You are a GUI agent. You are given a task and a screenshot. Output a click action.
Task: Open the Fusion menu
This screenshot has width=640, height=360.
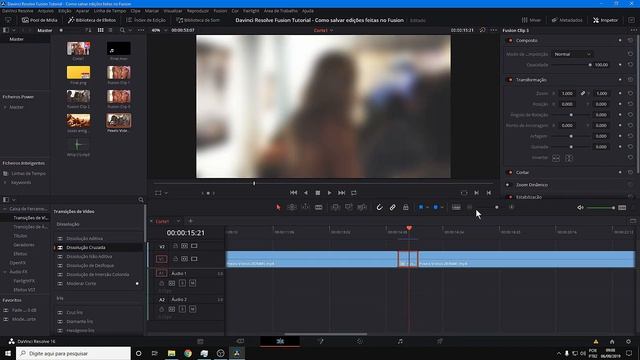point(220,11)
